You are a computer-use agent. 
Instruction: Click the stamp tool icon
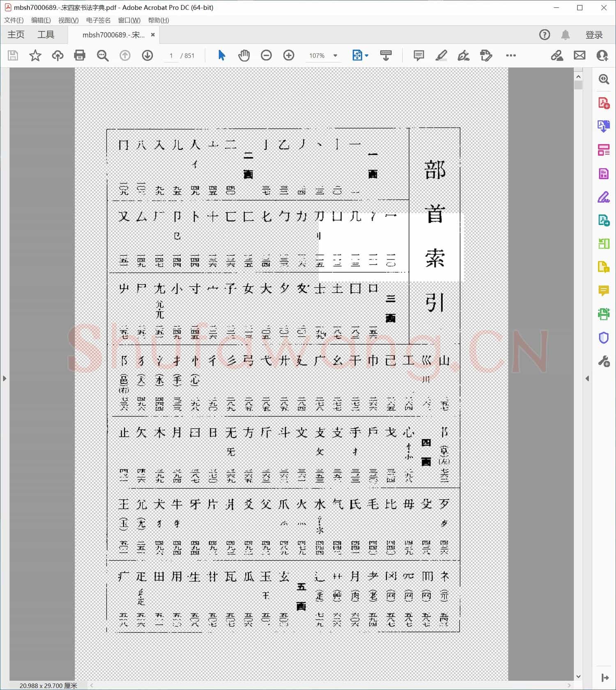(486, 55)
